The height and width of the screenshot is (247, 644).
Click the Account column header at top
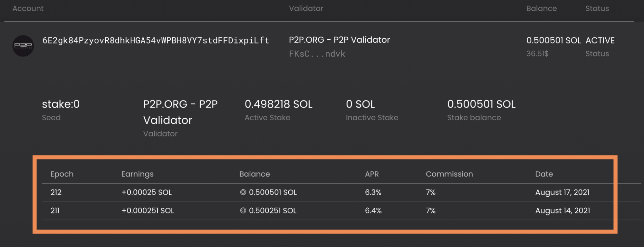click(28, 9)
